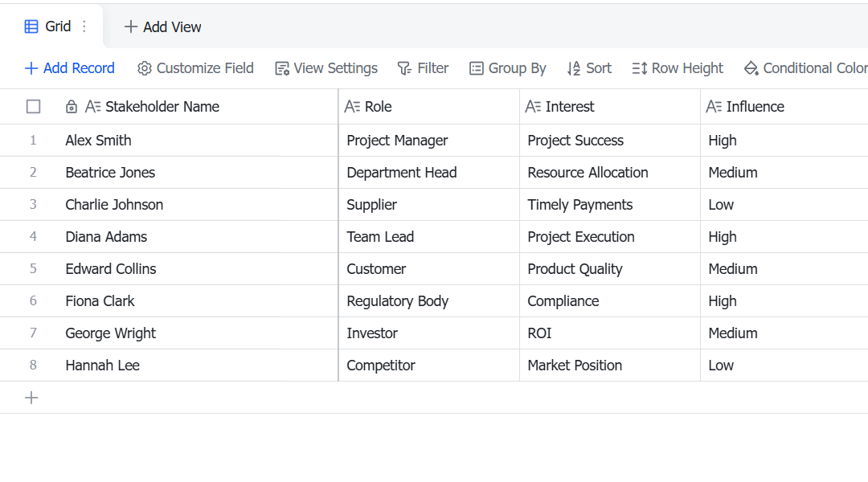868x482 pixels.
Task: Click the Conditional Color paint bucket icon
Action: point(751,68)
